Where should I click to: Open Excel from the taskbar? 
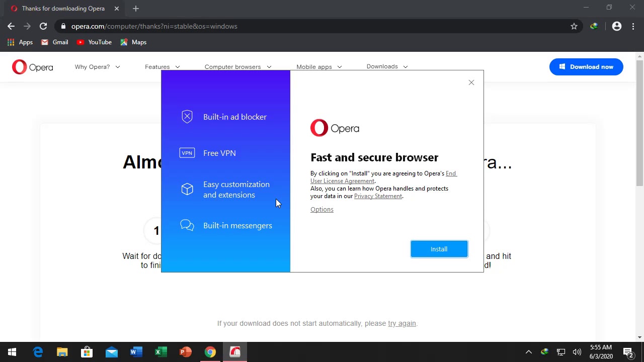[x=160, y=352]
